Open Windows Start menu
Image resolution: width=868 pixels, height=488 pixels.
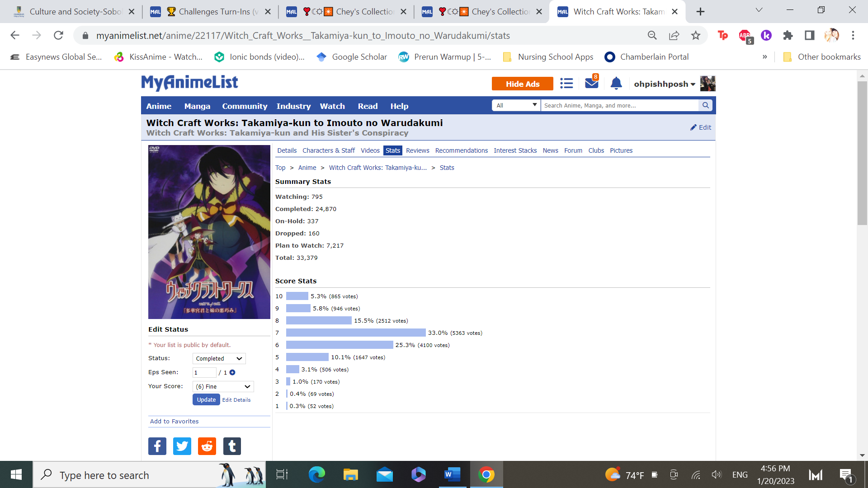pyautogui.click(x=16, y=474)
